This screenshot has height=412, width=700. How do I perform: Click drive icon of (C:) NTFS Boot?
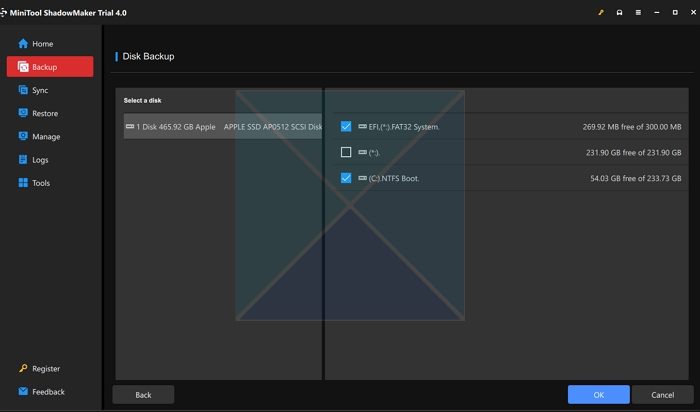[362, 178]
